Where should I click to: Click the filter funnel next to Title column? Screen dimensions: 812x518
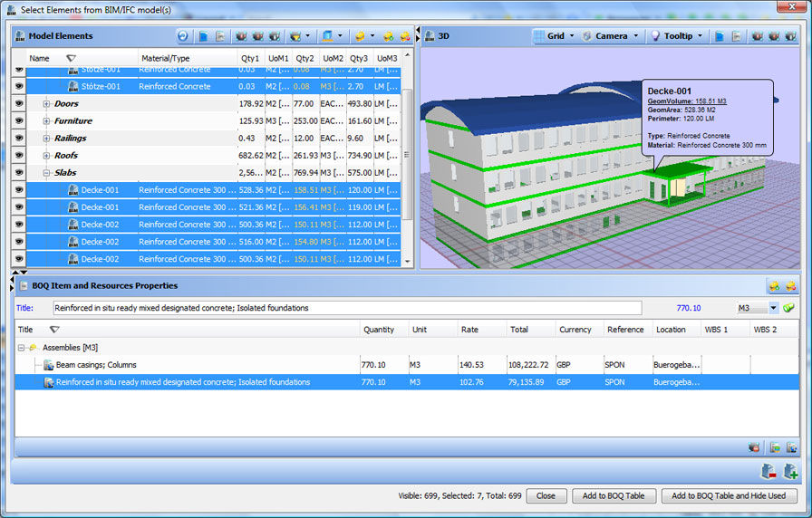click(x=53, y=330)
